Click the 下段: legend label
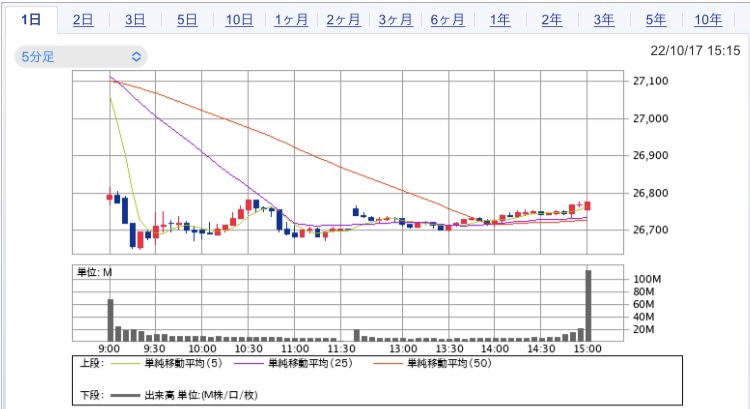750x409 pixels. pyautogui.click(x=92, y=395)
